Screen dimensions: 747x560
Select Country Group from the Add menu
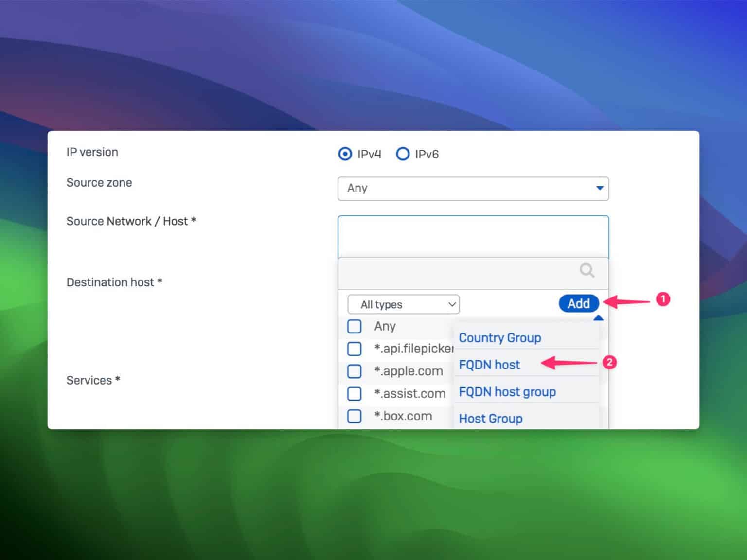[x=499, y=337]
